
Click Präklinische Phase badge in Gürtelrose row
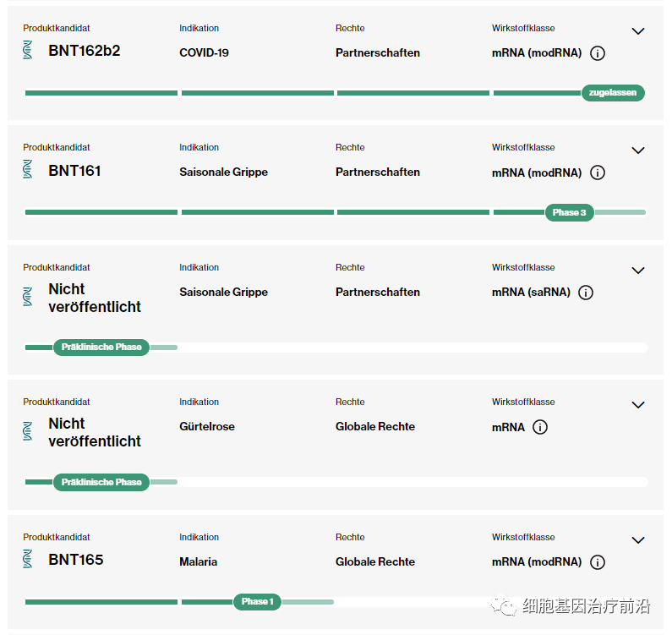[101, 482]
